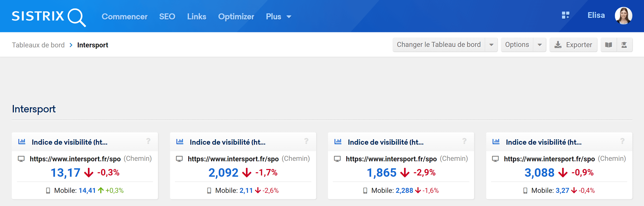
Task: Click the visibility value 3,088
Action: tap(539, 173)
